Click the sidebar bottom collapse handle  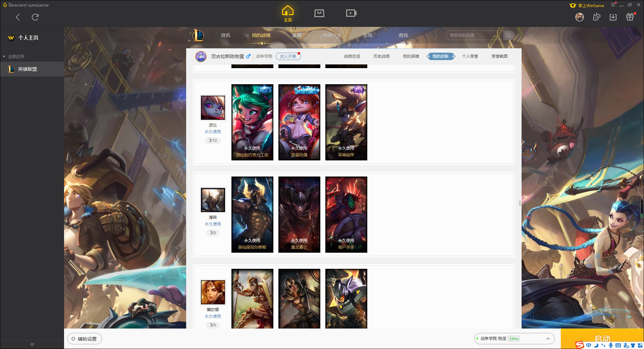(x=32, y=344)
